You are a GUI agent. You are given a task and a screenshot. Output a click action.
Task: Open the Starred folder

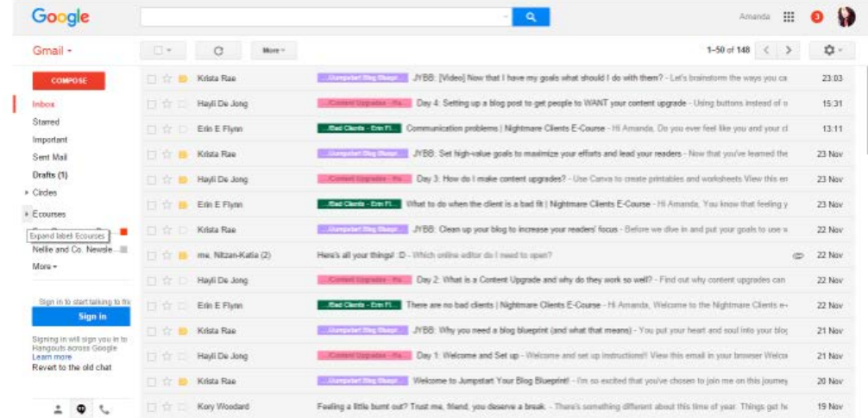pyautogui.click(x=46, y=122)
